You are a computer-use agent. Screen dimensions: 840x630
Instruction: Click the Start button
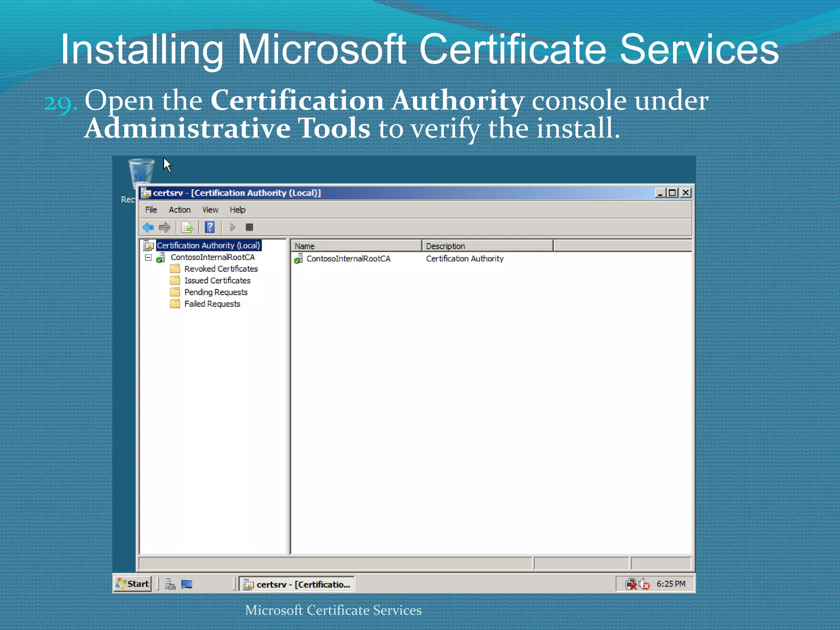132,584
